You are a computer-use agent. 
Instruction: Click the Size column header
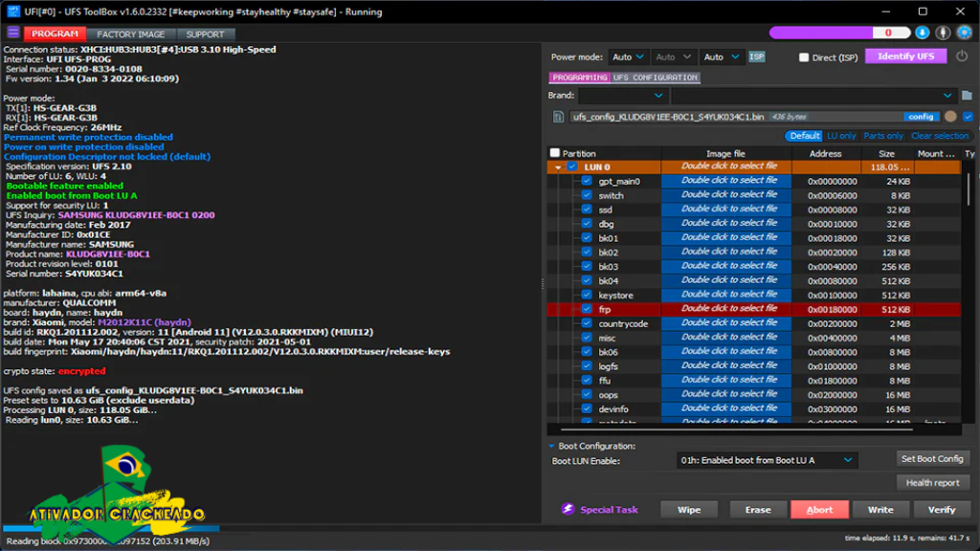[x=886, y=154]
